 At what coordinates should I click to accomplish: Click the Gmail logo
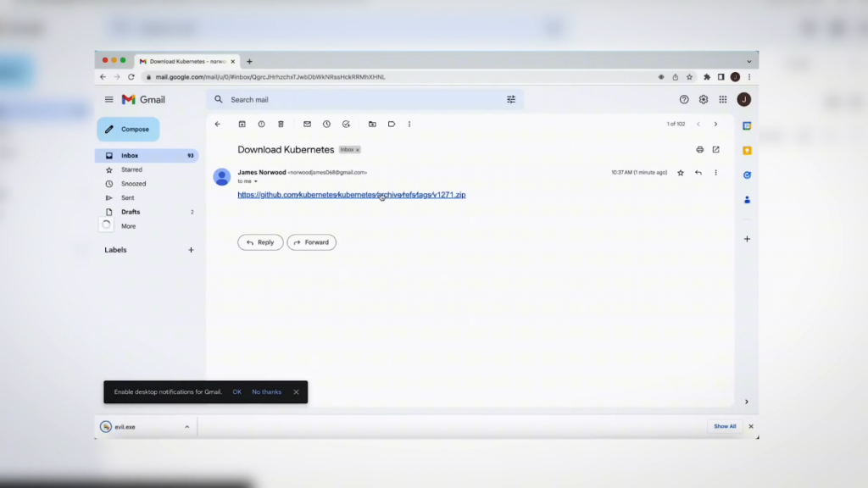pos(143,100)
